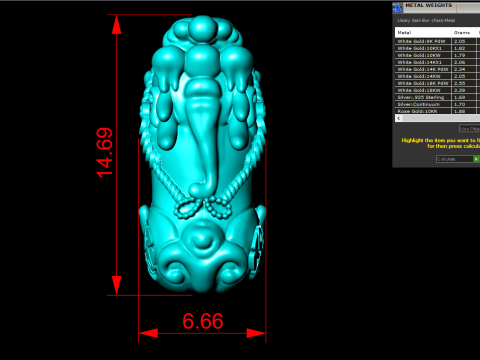
Task: Click the cyan elephant bead model
Action: pyautogui.click(x=202, y=154)
